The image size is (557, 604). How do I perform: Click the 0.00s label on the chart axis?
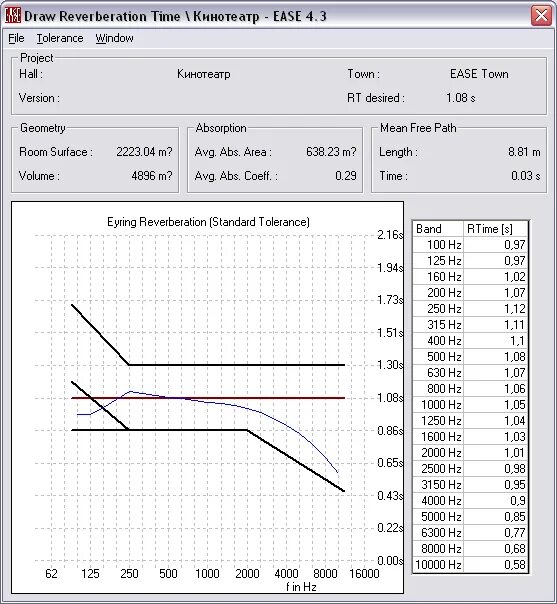click(390, 560)
